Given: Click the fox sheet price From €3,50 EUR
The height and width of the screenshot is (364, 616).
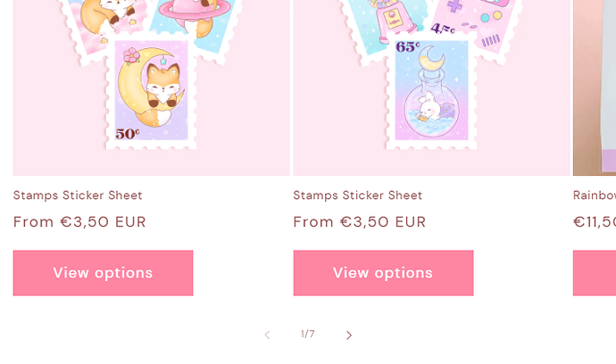Looking at the screenshot, I should click(x=79, y=222).
